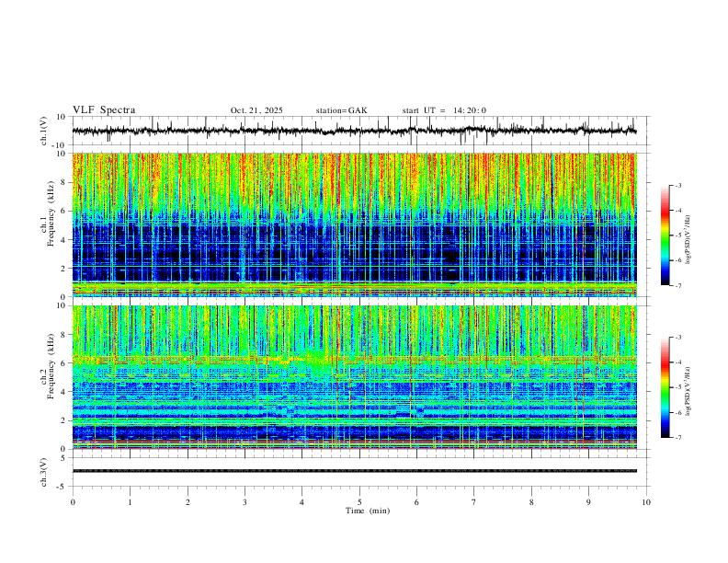Click the "4" kHz tick on ch.1 spectrogram

pos(64,240)
